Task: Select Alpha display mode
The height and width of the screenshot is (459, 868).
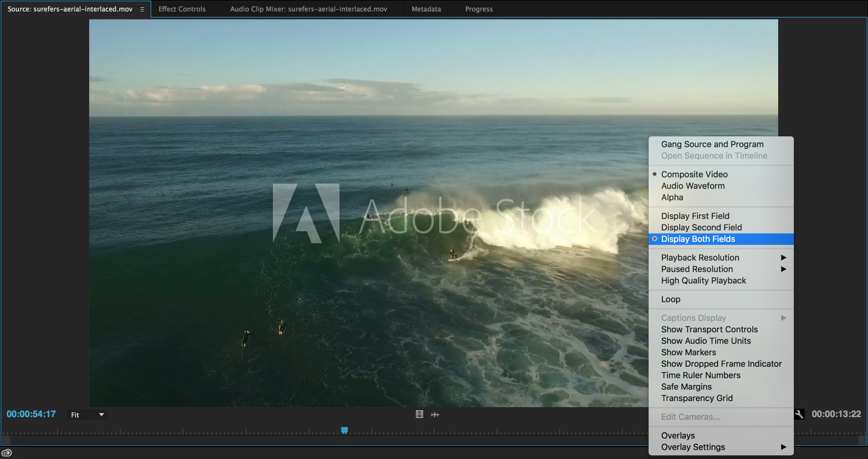Action: pyautogui.click(x=721, y=197)
